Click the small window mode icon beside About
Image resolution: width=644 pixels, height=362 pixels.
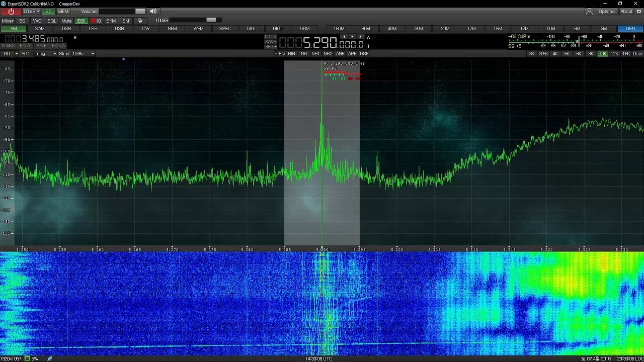point(639,12)
